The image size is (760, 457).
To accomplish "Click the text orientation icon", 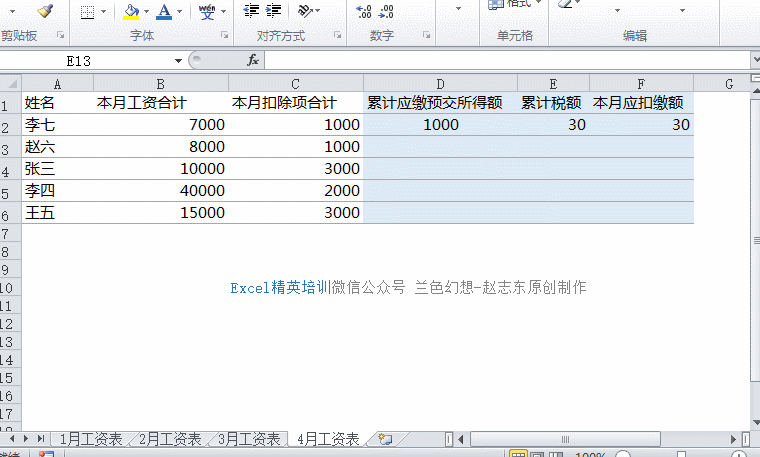I will click(305, 11).
